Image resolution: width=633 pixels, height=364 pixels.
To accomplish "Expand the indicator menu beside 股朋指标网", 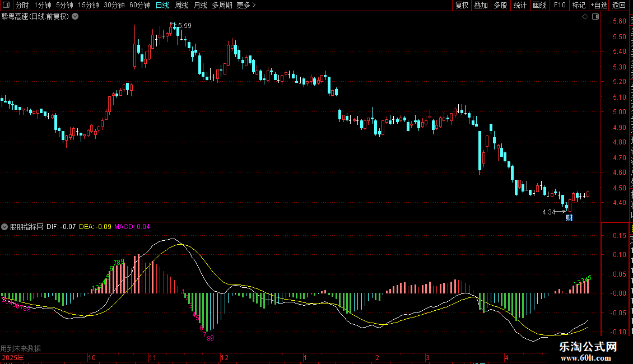I will 4,227.
